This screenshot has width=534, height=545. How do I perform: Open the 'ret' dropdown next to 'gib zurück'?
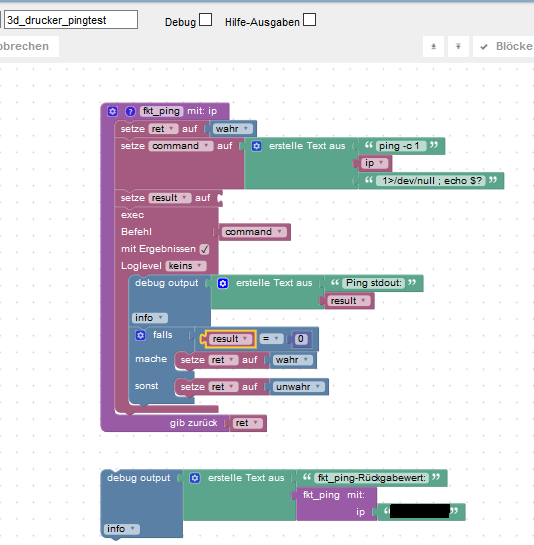coord(247,423)
